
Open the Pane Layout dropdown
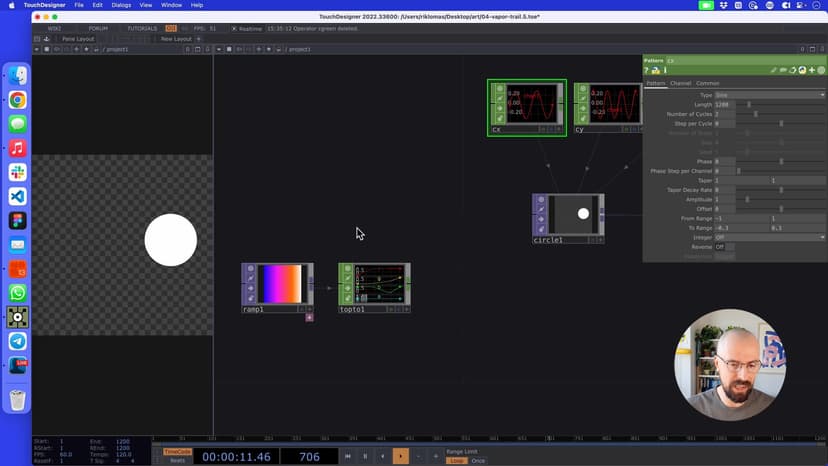[77, 39]
